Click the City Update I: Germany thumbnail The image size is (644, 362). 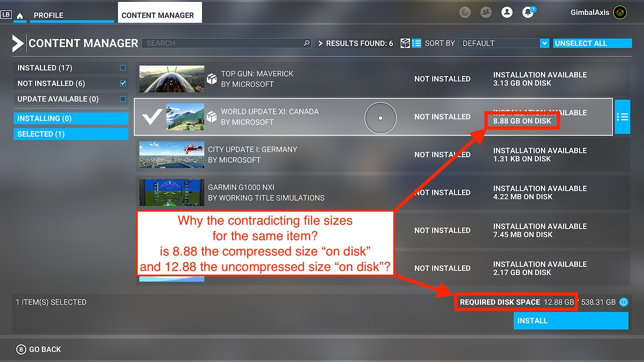[x=171, y=156]
